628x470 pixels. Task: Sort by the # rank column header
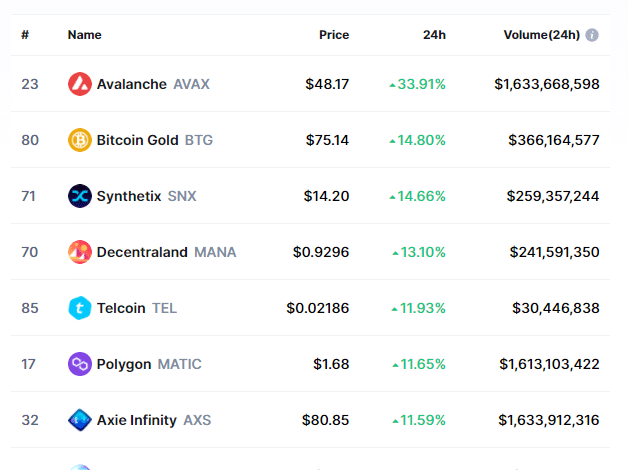click(25, 35)
